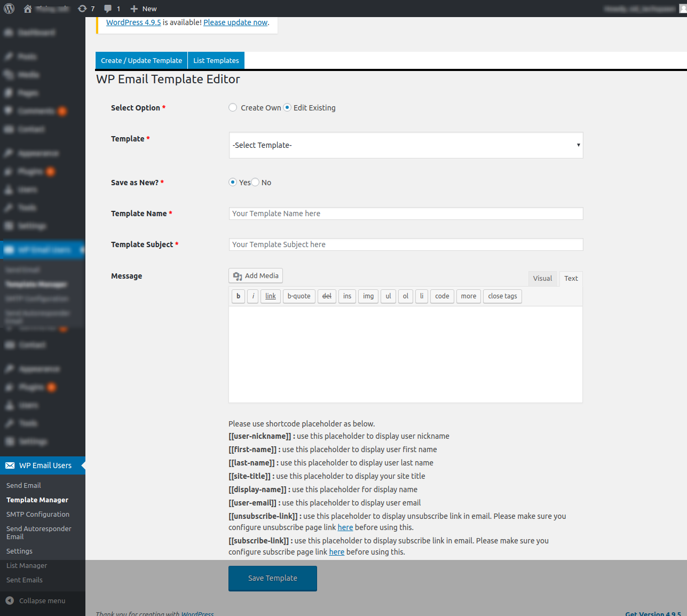The image size is (687, 616).
Task: Focus the Template Subject input field
Action: [x=406, y=244]
